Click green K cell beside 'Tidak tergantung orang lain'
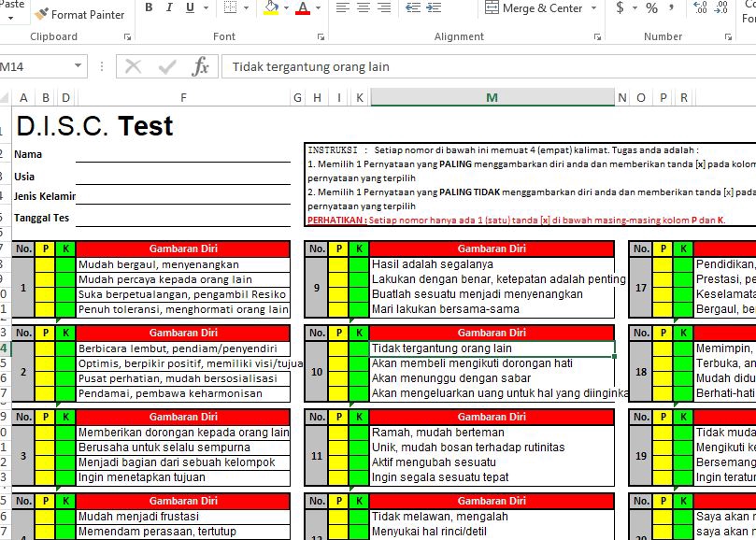The width and height of the screenshot is (756, 540). click(359, 348)
